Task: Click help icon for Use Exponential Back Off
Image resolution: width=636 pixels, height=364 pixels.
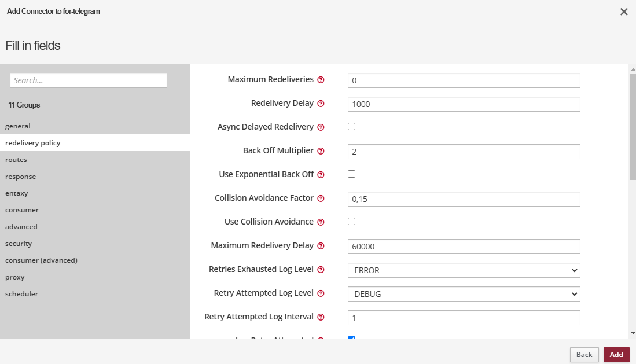Action: (321, 175)
